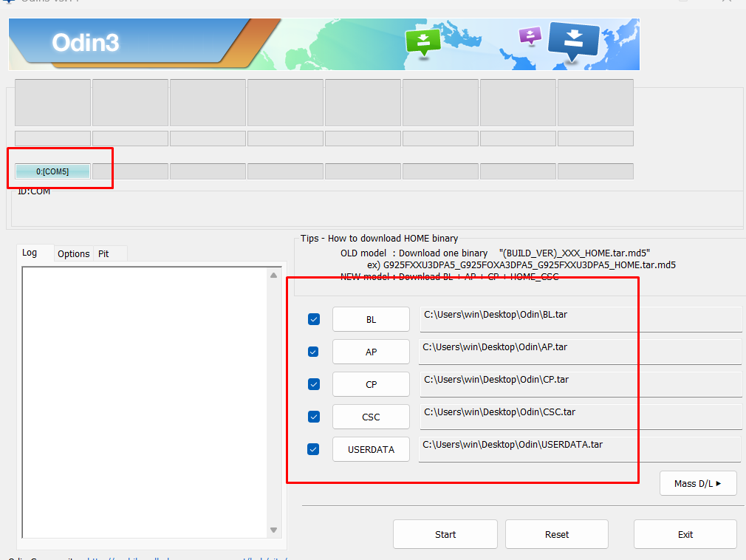Click the BL.tar file path field
The width and height of the screenshot is (746, 560).
pyautogui.click(x=580, y=319)
